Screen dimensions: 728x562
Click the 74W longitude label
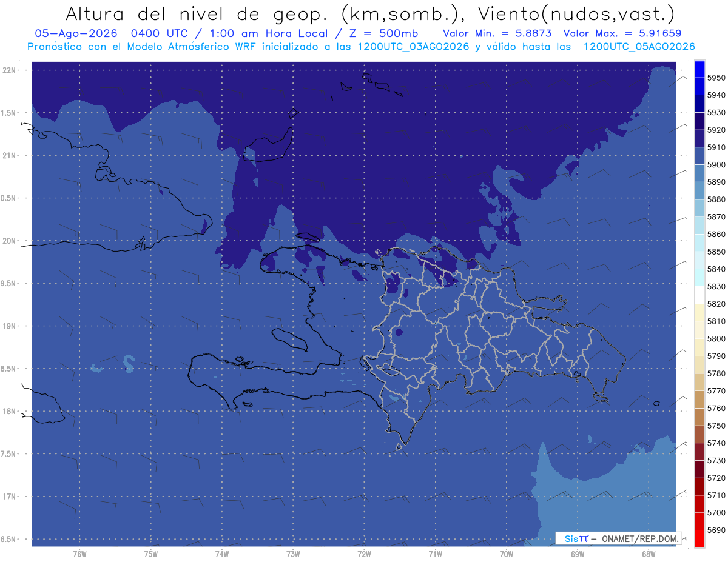pyautogui.click(x=222, y=554)
